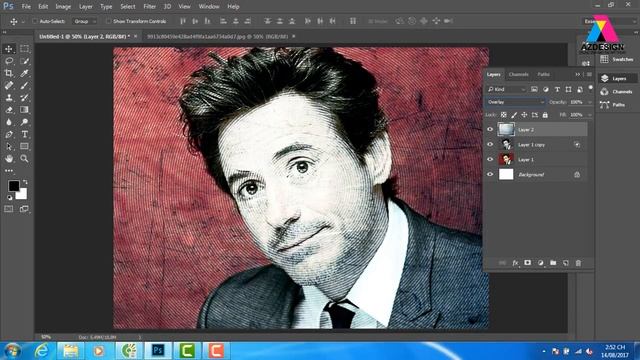Create a new layer icon
This screenshot has height=360, width=640.
(566, 263)
